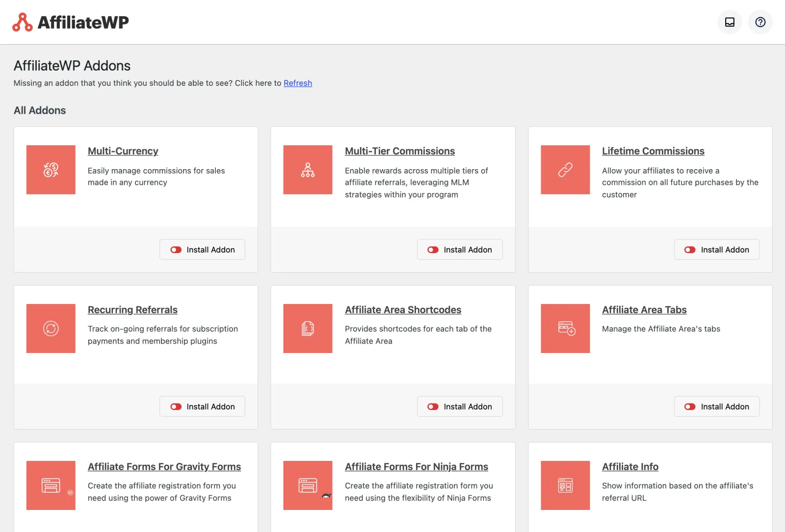Open the Multi-Currency addon title link
Image resolution: width=785 pixels, height=532 pixels.
[123, 151]
